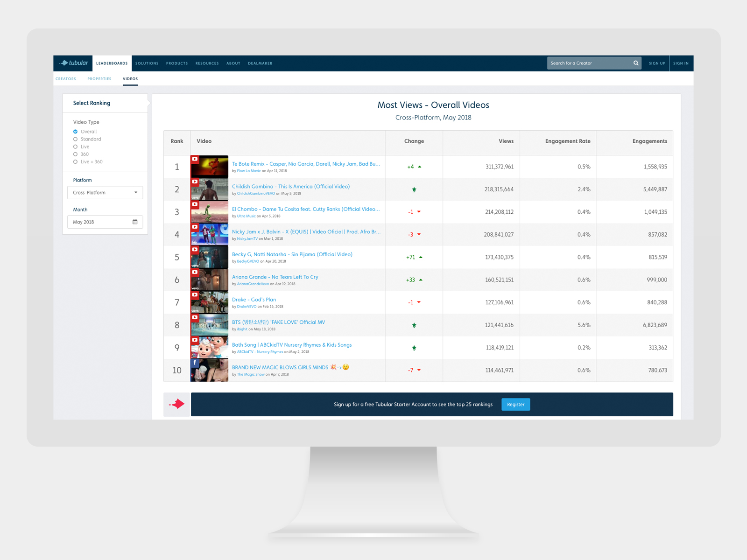
Task: Open the Leaderboards menu
Action: pos(112,63)
